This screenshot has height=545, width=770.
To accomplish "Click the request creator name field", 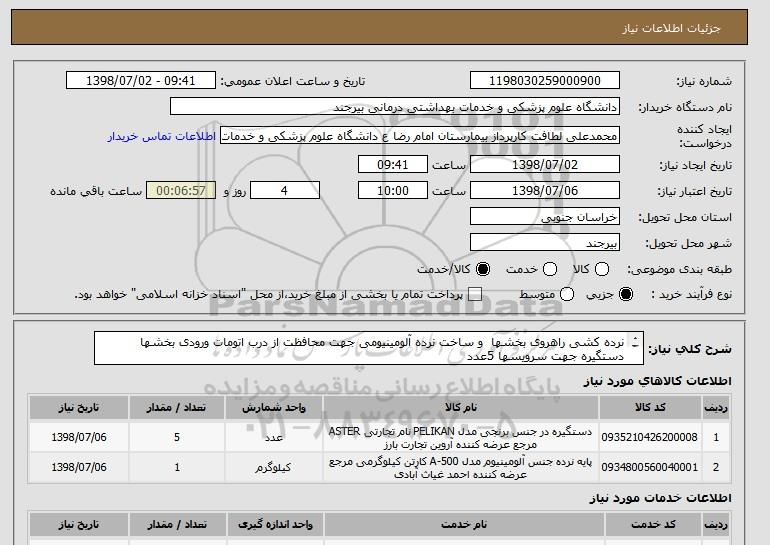I will coord(419,136).
